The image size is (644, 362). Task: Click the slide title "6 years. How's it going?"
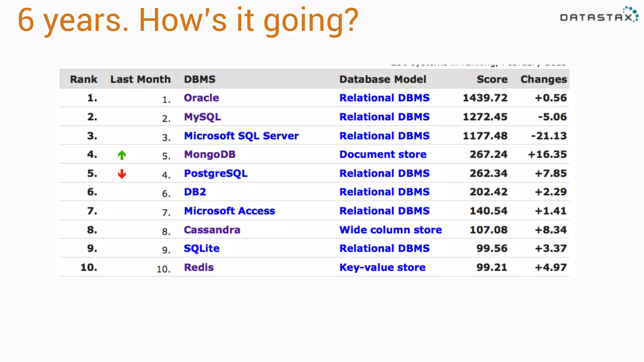188,20
